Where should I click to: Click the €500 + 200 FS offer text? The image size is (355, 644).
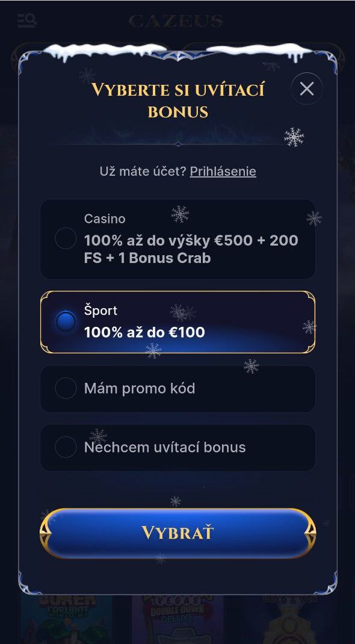(x=191, y=249)
